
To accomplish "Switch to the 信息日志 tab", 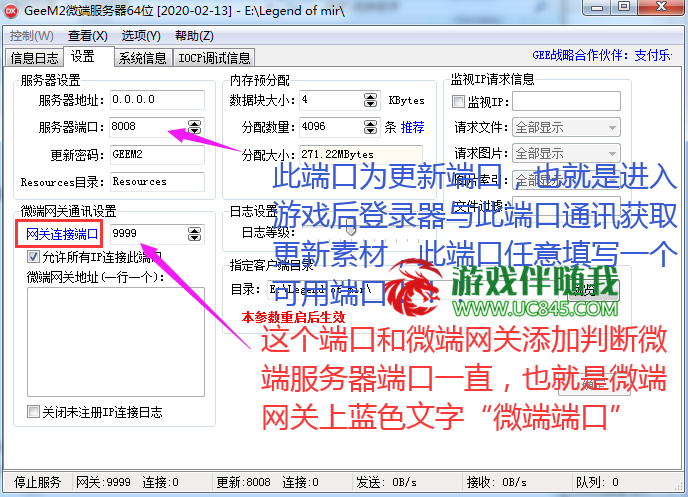I will [34, 57].
